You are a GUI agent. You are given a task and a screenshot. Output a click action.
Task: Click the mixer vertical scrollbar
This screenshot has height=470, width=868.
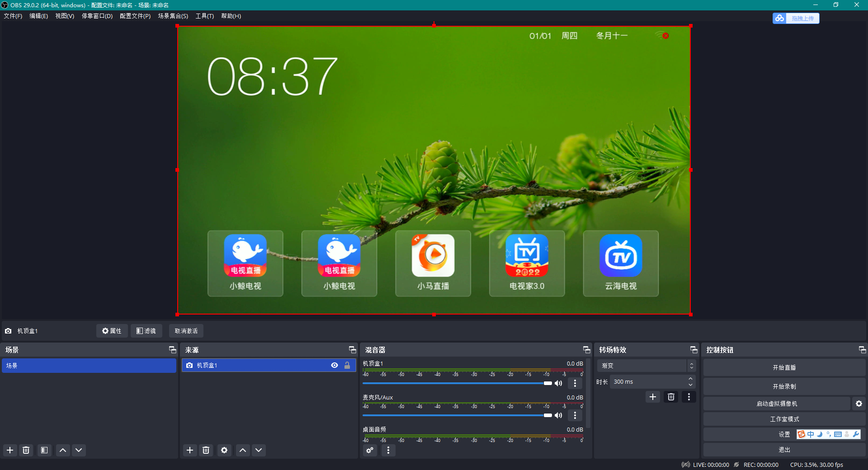click(x=588, y=393)
